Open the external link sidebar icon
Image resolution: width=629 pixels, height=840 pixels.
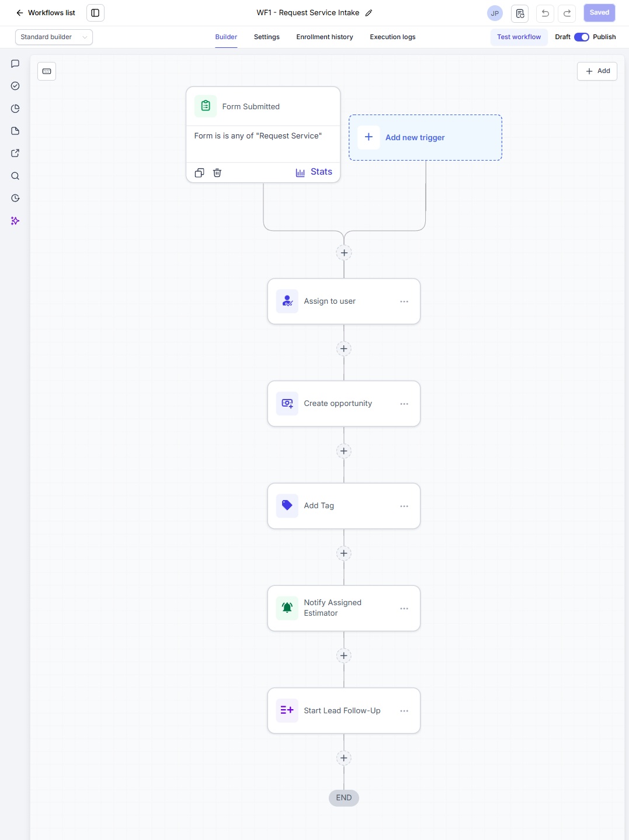pos(15,153)
